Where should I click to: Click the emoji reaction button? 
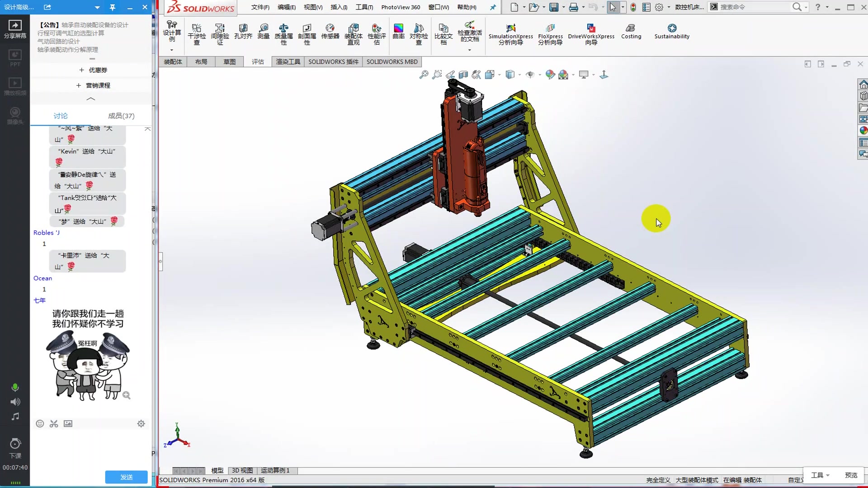(x=39, y=424)
